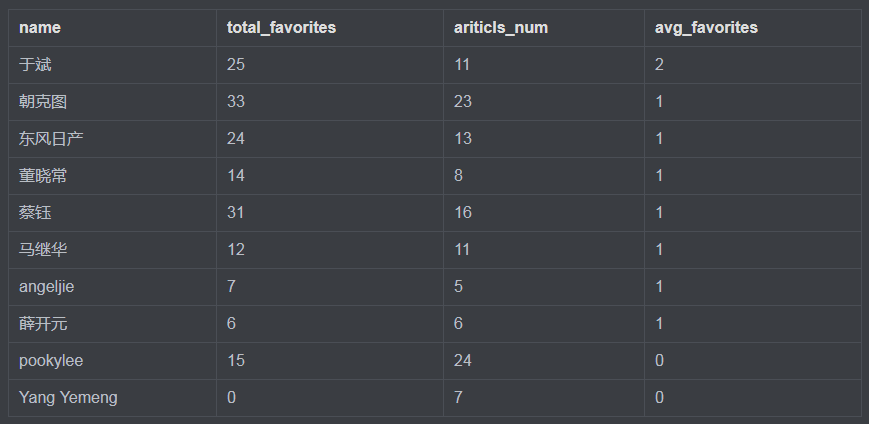Click total favorites value 33

click(236, 102)
